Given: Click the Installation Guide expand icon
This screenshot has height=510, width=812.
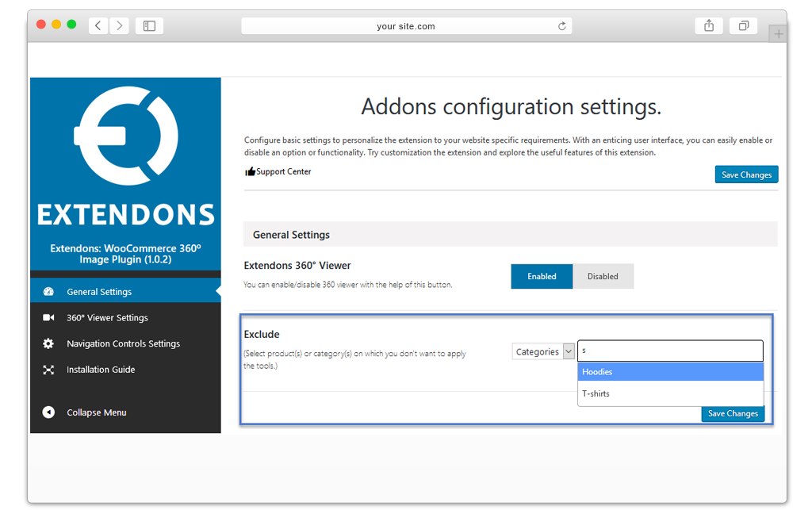Looking at the screenshot, I should (48, 369).
